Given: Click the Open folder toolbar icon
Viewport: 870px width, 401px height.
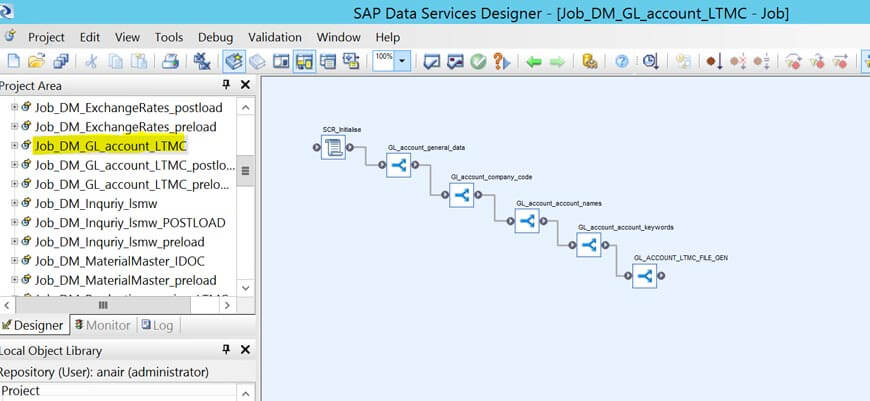Looking at the screenshot, I should tap(36, 62).
